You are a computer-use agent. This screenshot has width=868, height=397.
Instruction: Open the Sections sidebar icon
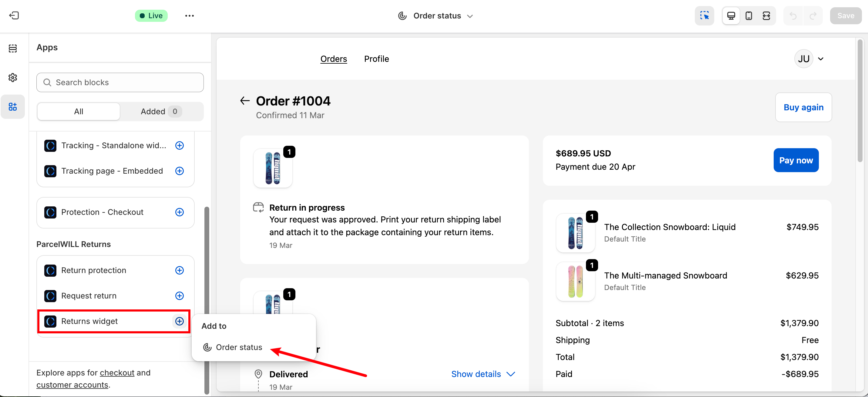coord(13,48)
